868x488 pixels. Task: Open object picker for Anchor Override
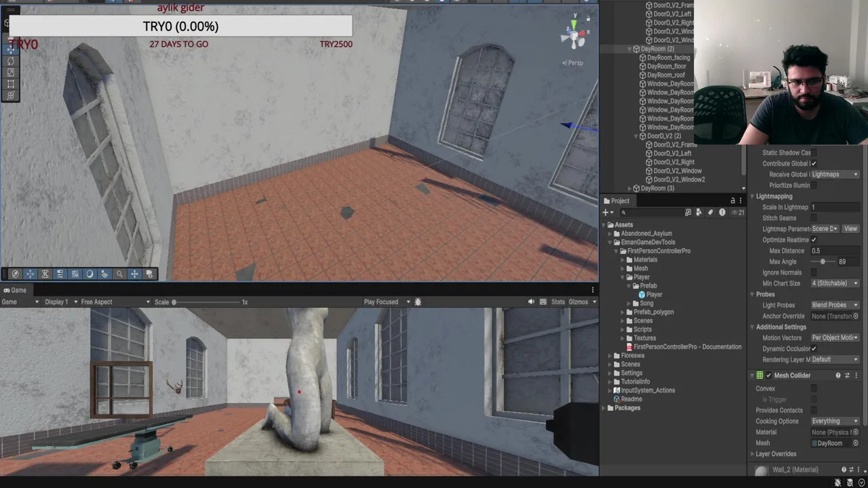[x=856, y=316]
